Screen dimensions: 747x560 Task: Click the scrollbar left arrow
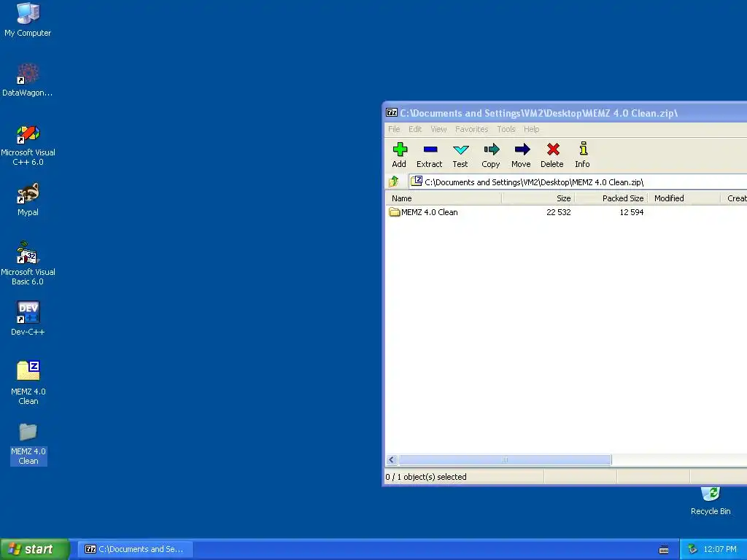tap(392, 459)
